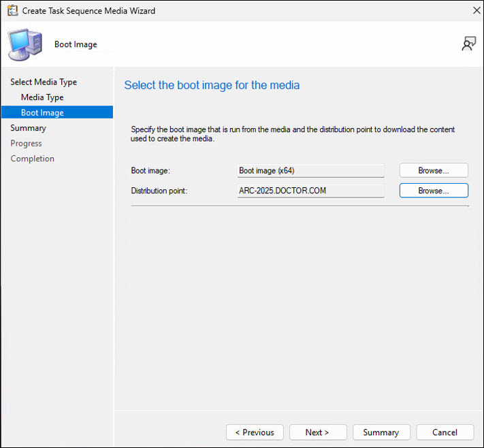Select the Boot Image step in sidebar
The image size is (484, 448).
click(42, 113)
